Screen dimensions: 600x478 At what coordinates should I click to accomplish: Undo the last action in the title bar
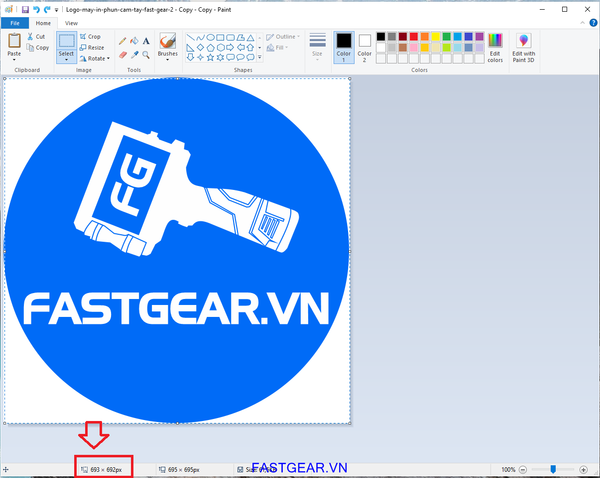(36, 10)
